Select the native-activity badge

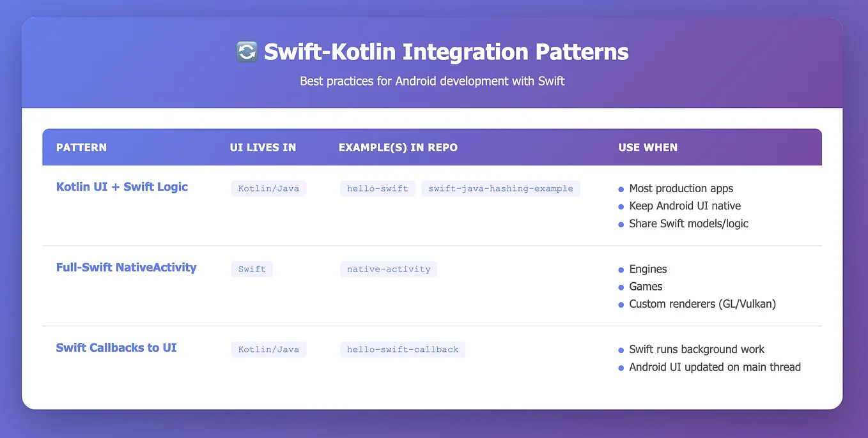(x=388, y=269)
